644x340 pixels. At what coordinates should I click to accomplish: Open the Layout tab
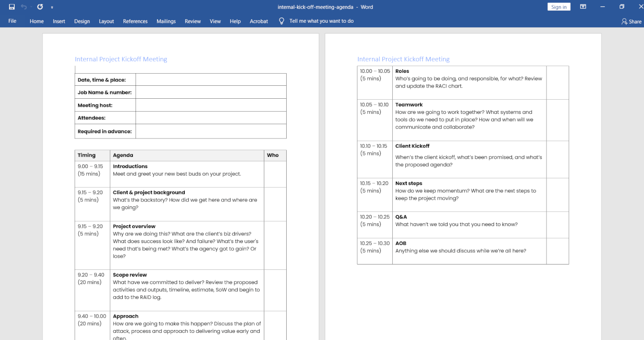coord(106,21)
